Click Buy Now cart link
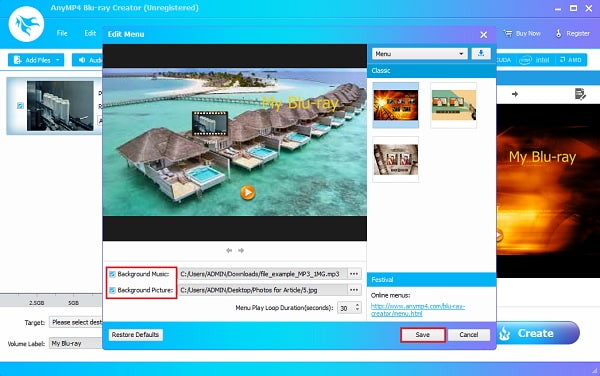The height and width of the screenshot is (376, 600). [x=522, y=34]
